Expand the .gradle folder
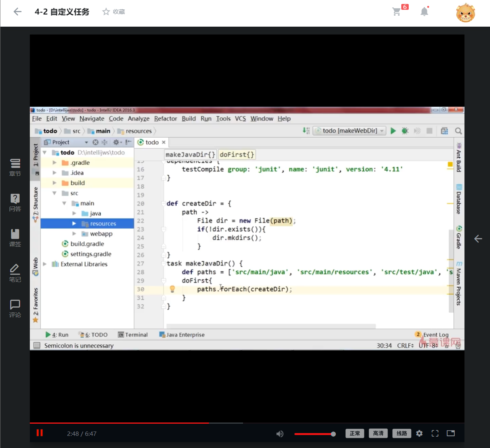The image size is (490, 448). (x=55, y=162)
